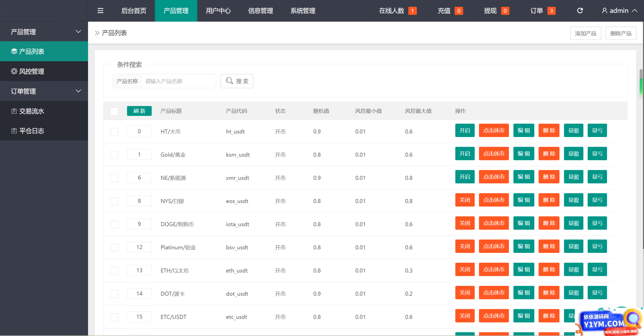This screenshot has width=644, height=336.
Task: Focus the 产品名称 search input field
Action: point(179,81)
